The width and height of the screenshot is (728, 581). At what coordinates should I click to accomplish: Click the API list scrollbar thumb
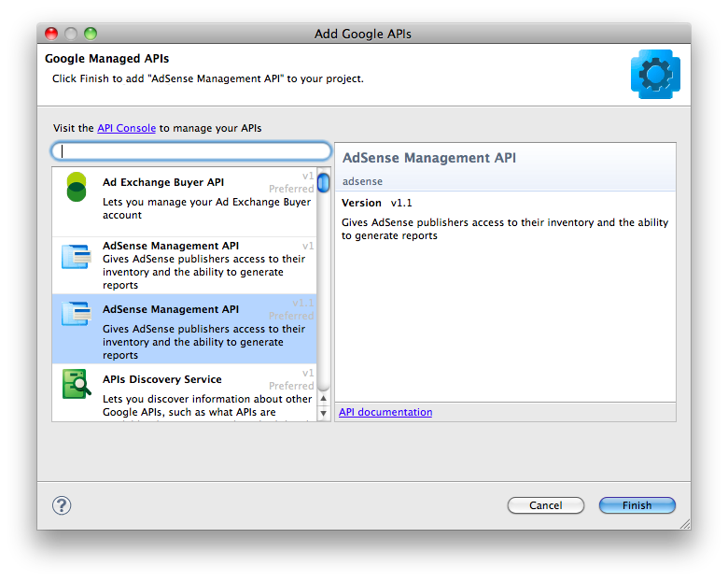point(324,182)
